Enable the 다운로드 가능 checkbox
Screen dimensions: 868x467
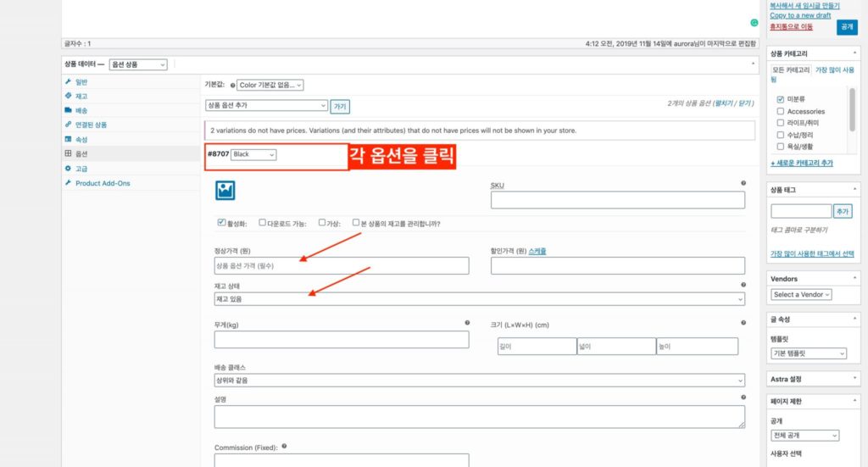point(263,223)
